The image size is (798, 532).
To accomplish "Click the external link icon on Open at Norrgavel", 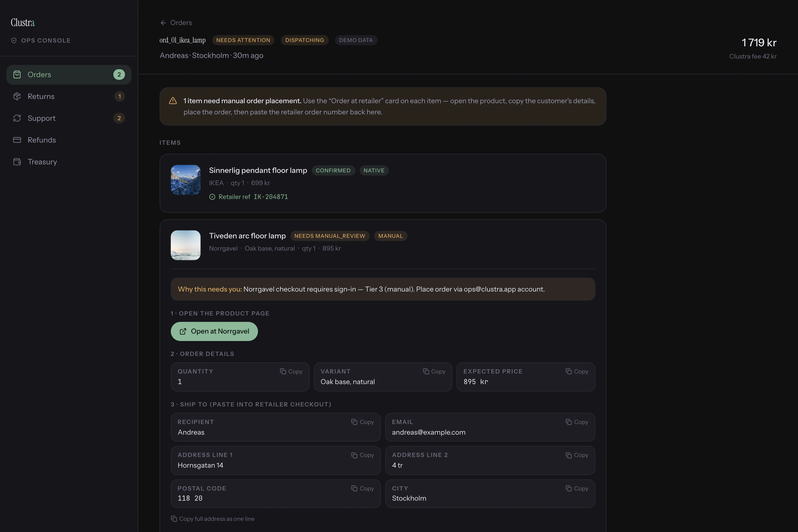I will pos(183,331).
